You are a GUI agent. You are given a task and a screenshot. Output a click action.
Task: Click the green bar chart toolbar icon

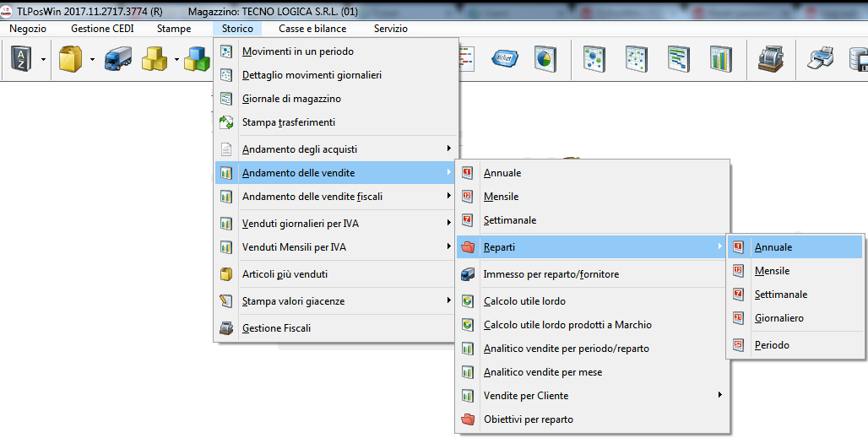click(721, 59)
